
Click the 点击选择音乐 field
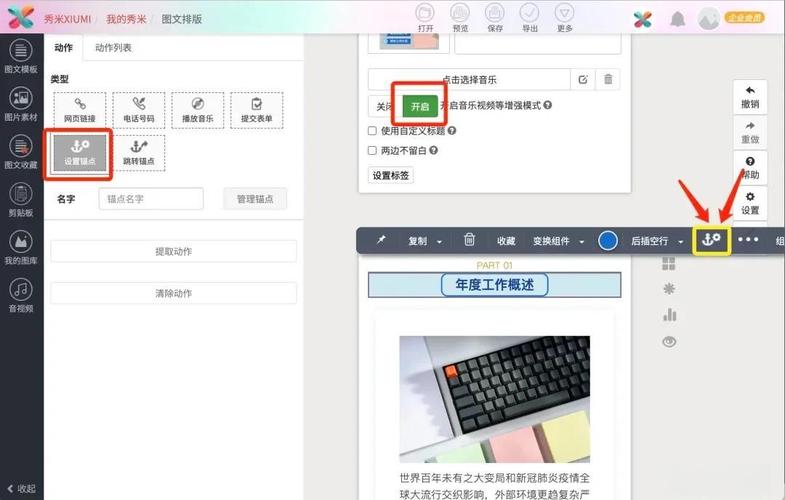click(x=469, y=79)
